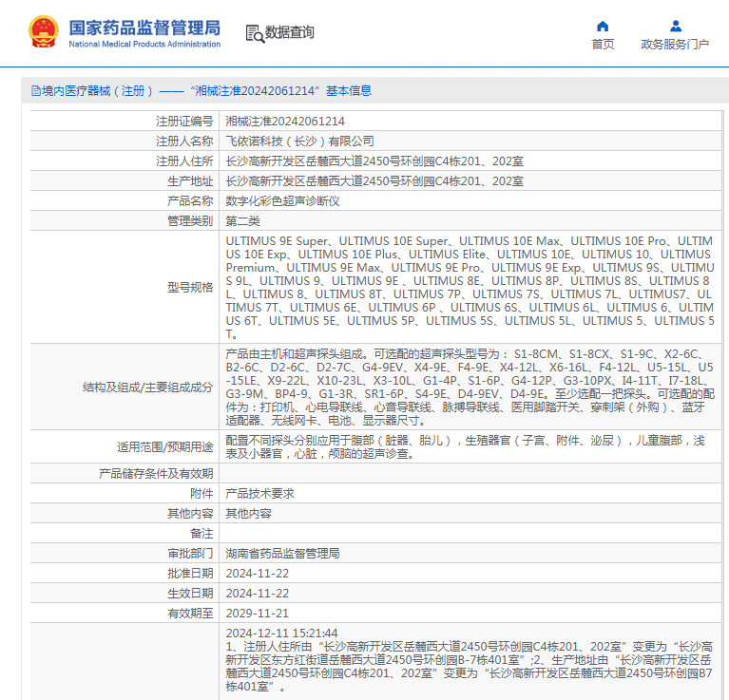Click the 管理类别 value 第二类
Image resolution: width=729 pixels, height=700 pixels.
[x=242, y=220]
